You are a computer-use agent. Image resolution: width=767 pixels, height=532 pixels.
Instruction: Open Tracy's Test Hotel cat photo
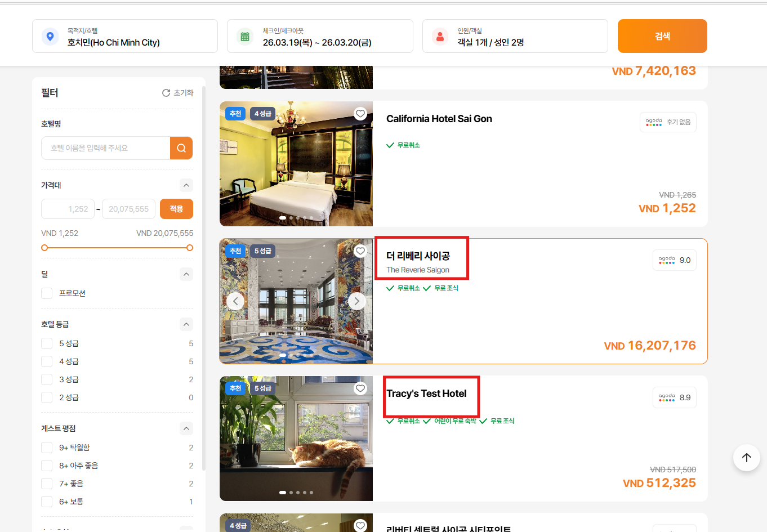click(x=296, y=439)
